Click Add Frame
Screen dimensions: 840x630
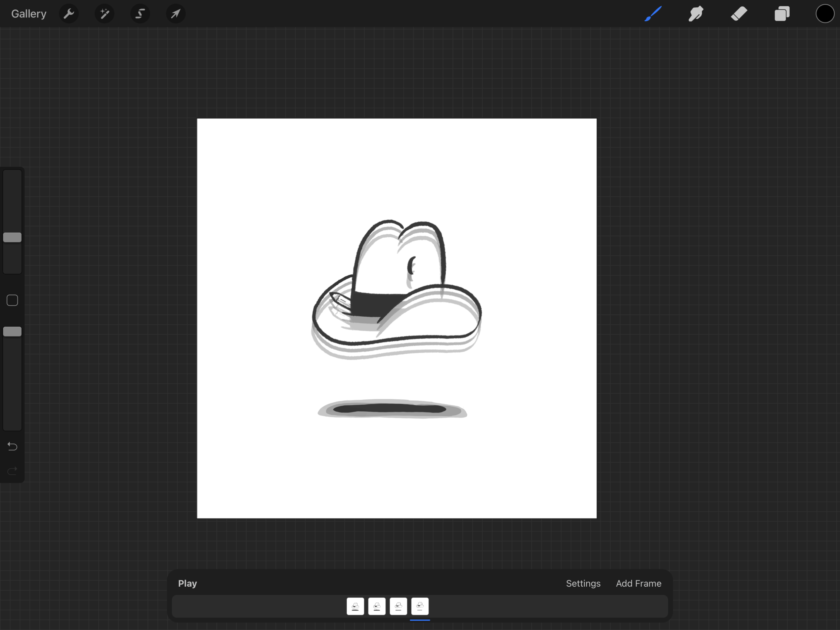point(638,583)
